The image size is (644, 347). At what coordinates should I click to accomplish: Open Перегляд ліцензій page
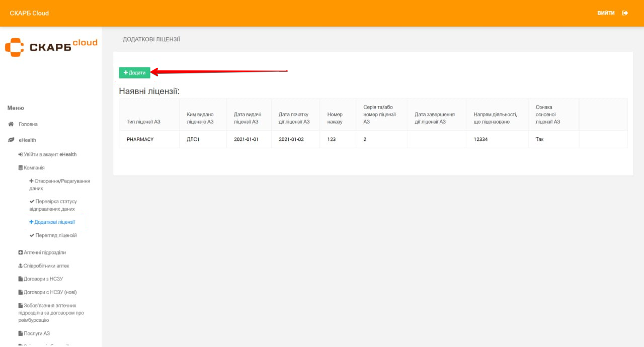click(55, 235)
